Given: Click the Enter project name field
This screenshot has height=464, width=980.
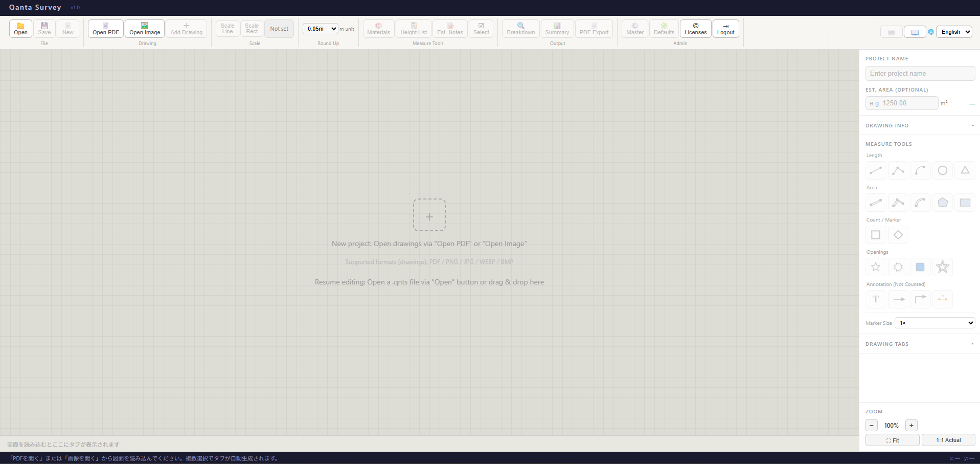Looking at the screenshot, I should click(x=920, y=73).
